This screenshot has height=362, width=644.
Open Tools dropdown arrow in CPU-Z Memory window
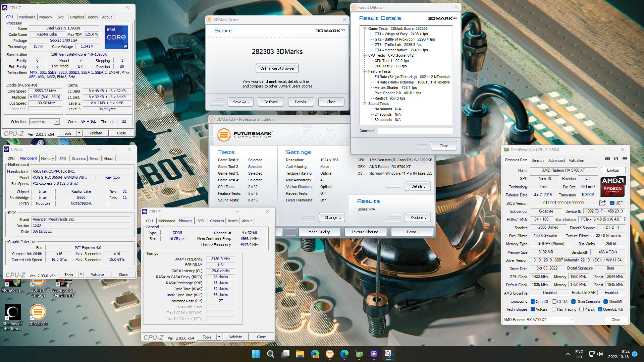[219, 337]
